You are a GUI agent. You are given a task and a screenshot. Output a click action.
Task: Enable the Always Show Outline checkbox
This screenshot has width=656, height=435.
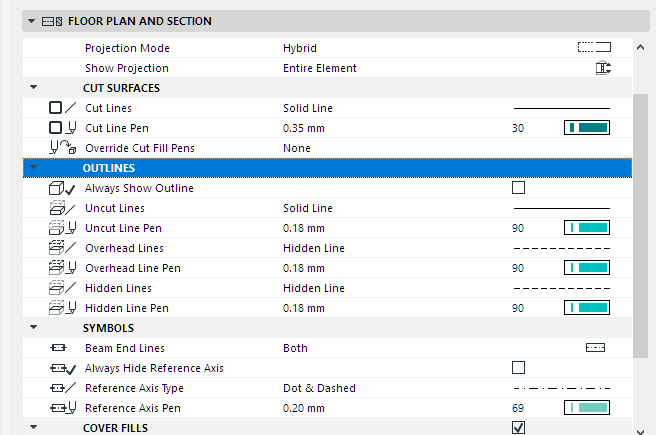click(x=518, y=188)
